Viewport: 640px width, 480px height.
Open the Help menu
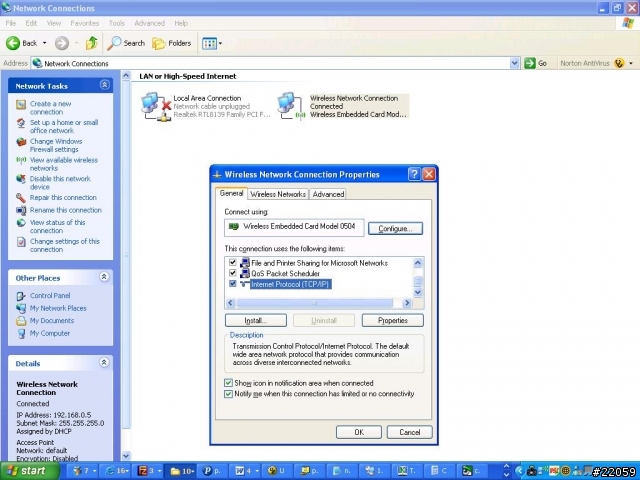pyautogui.click(x=181, y=23)
